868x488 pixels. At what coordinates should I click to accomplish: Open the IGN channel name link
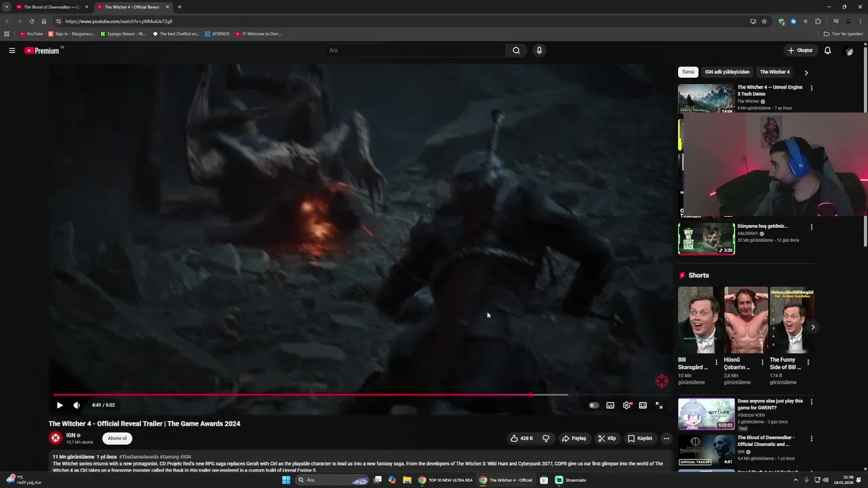[x=71, y=435]
